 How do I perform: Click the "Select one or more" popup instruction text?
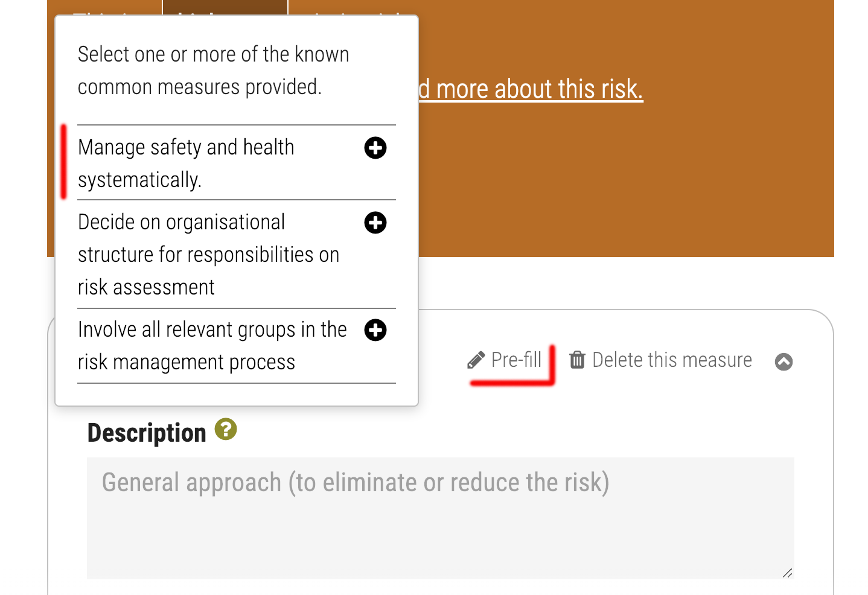click(x=213, y=71)
